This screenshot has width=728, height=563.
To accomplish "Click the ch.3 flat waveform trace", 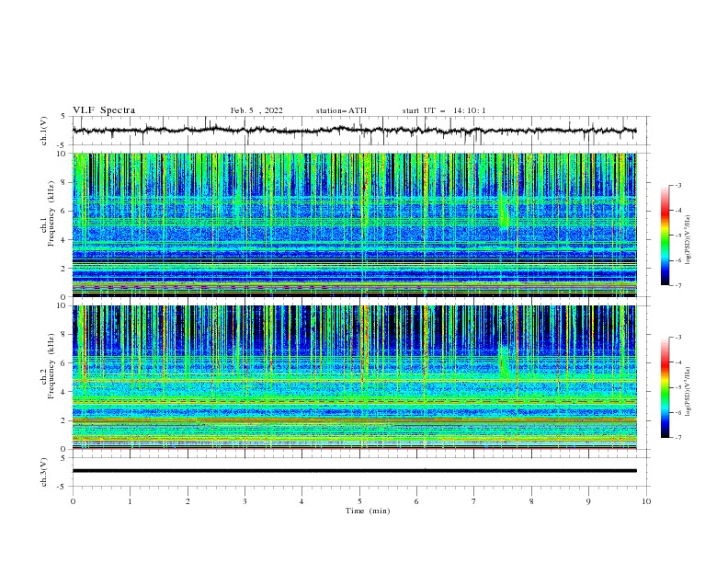I will pyautogui.click(x=354, y=471).
